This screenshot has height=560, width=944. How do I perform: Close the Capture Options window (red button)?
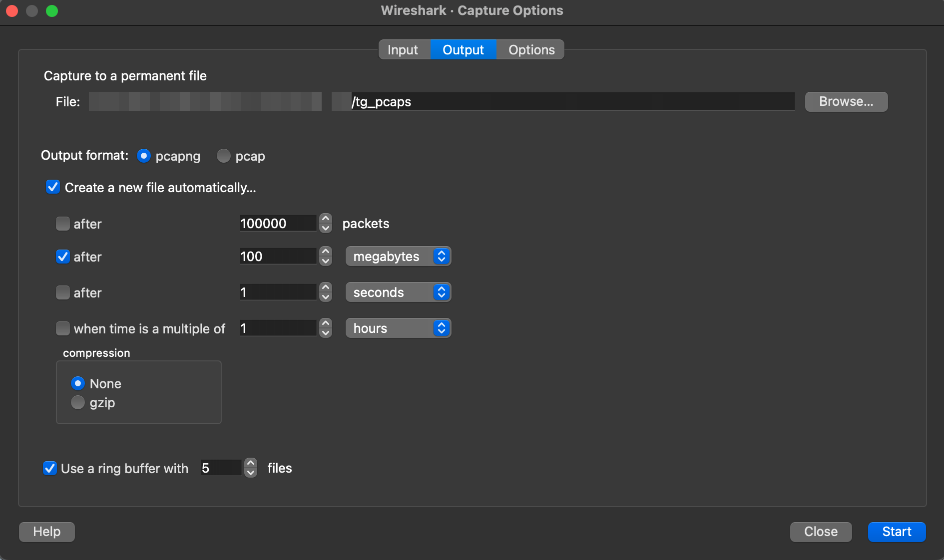[x=12, y=10]
